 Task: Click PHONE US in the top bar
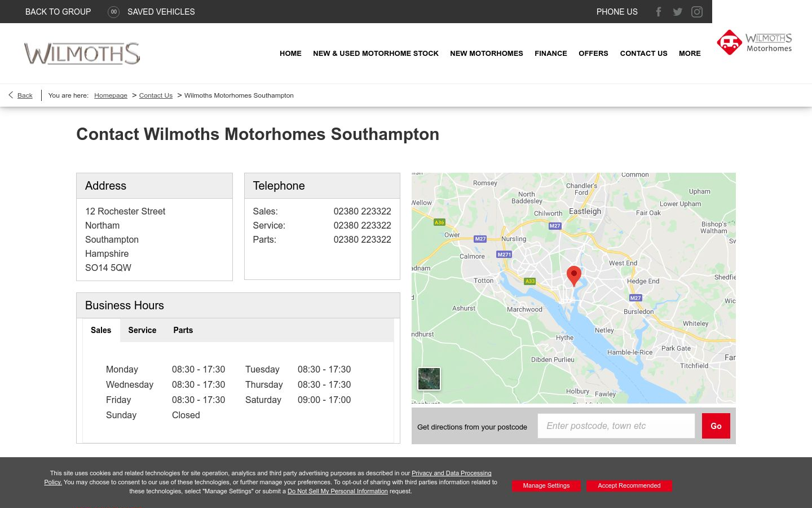tap(617, 12)
